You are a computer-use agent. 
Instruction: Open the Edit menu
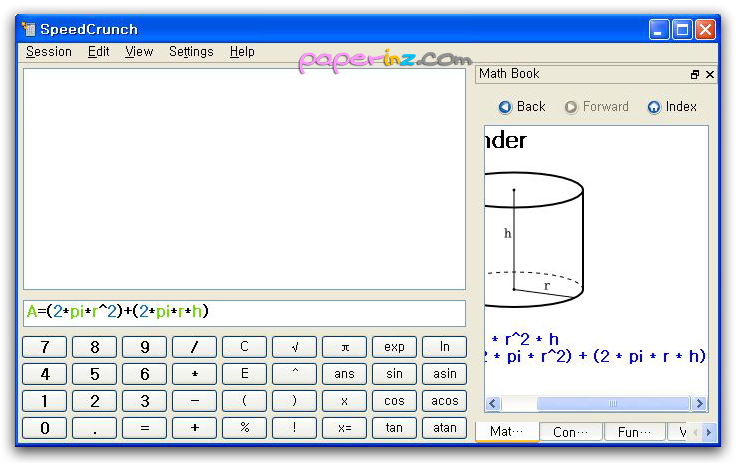click(x=99, y=52)
